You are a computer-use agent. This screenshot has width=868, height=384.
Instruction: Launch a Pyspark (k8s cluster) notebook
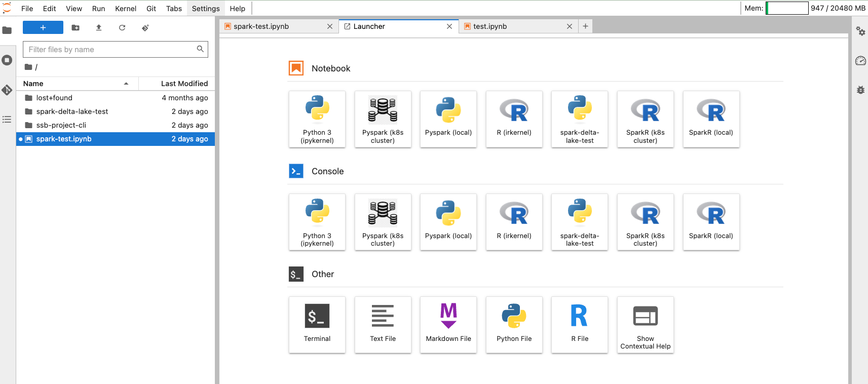coord(383,120)
